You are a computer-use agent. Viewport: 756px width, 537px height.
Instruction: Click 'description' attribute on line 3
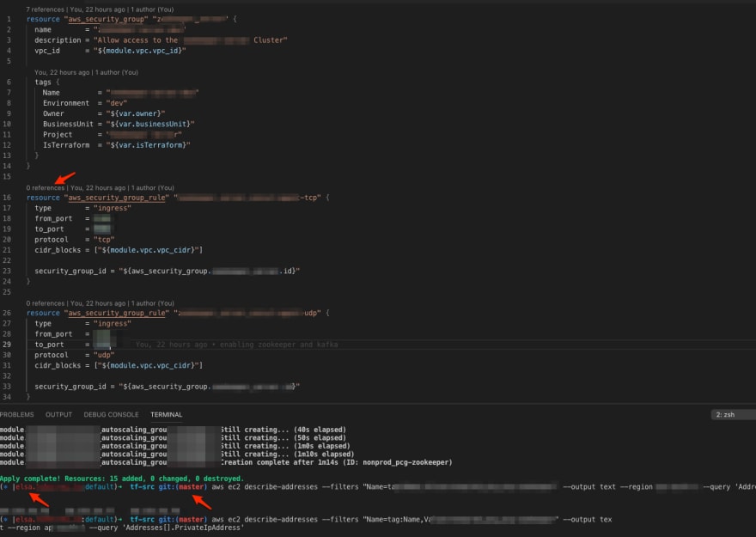coord(58,40)
